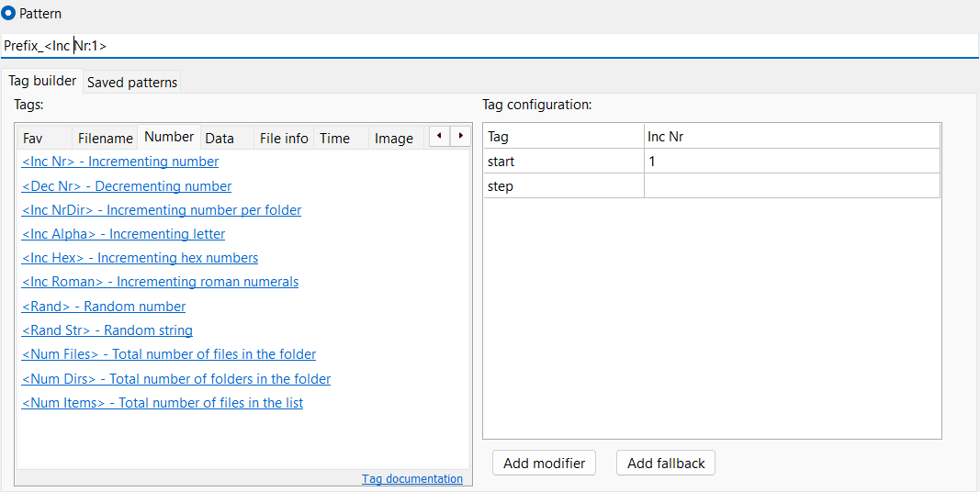The image size is (980, 492).
Task: Click the left tab scroll arrow
Action: 439,136
